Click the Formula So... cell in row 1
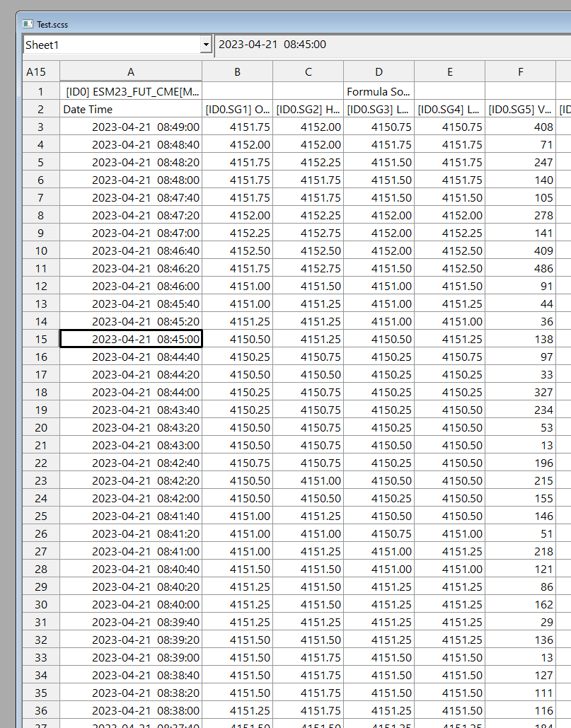Image resolution: width=571 pixels, height=728 pixels. click(379, 91)
